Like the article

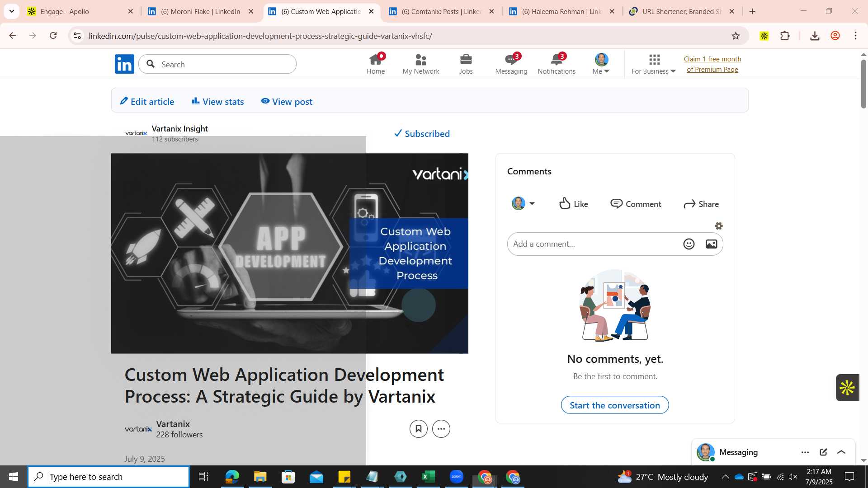[x=574, y=204]
